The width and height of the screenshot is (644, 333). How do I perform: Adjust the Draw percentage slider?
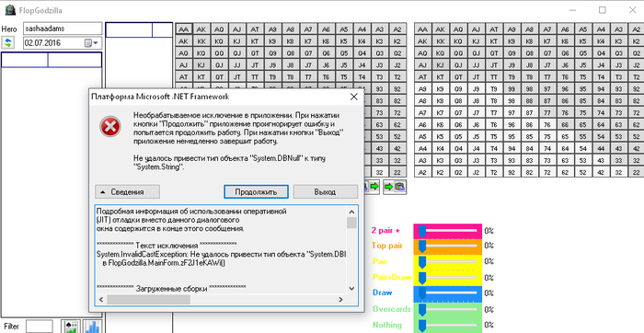click(x=448, y=293)
